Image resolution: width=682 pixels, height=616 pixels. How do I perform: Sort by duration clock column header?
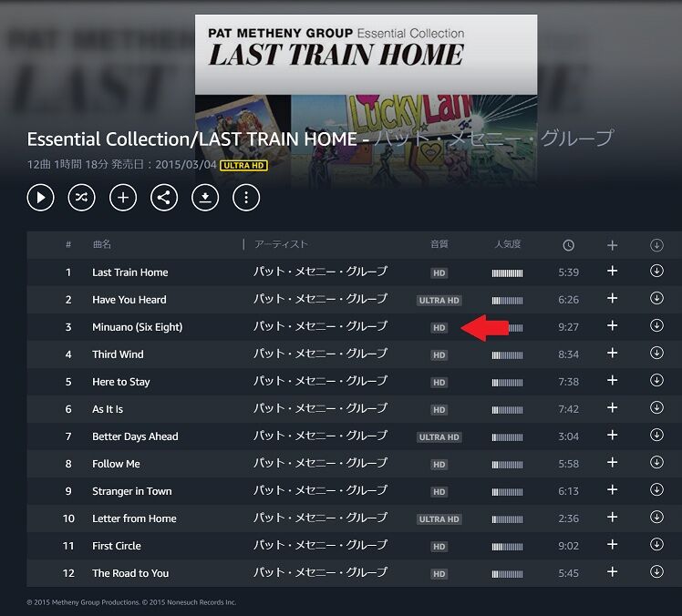[568, 246]
